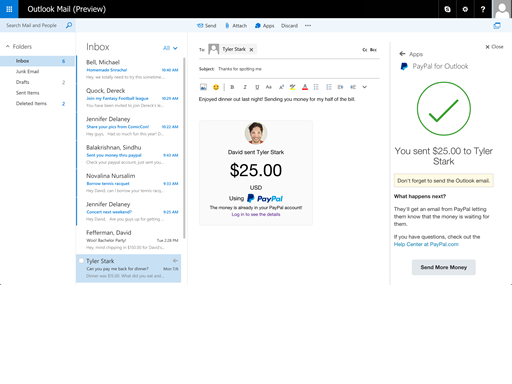This screenshot has width=512, height=384.
Task: Click the message list scrollbar
Action: click(184, 148)
